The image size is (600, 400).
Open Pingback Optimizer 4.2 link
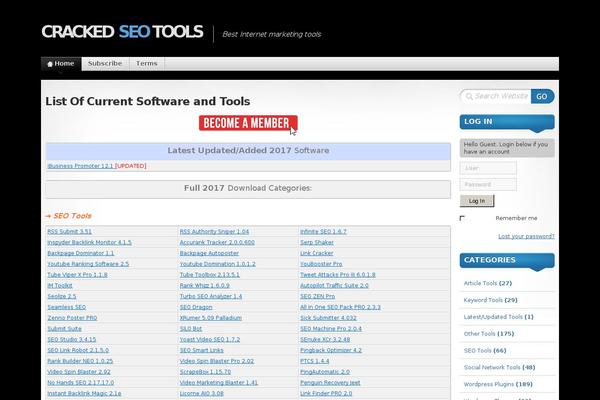click(x=331, y=350)
